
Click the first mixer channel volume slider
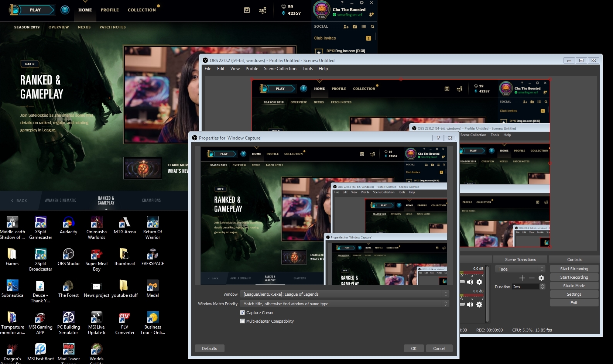click(x=462, y=282)
